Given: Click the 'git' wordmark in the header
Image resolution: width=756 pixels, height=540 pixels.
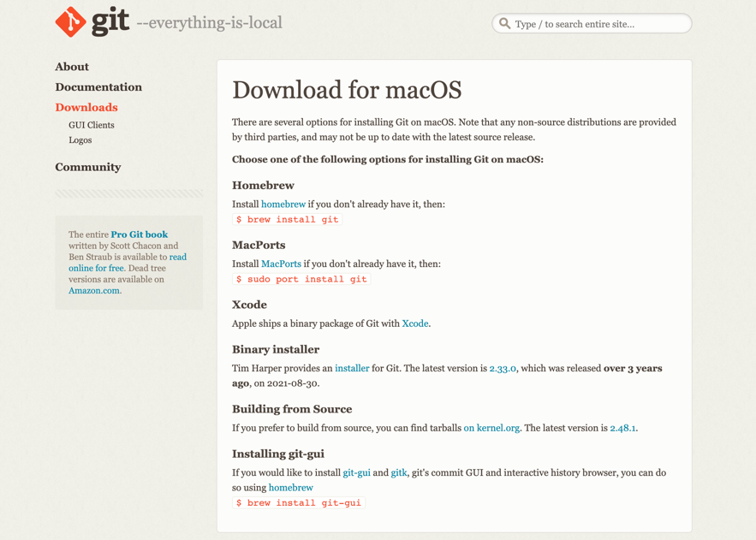Looking at the screenshot, I should pyautogui.click(x=110, y=21).
